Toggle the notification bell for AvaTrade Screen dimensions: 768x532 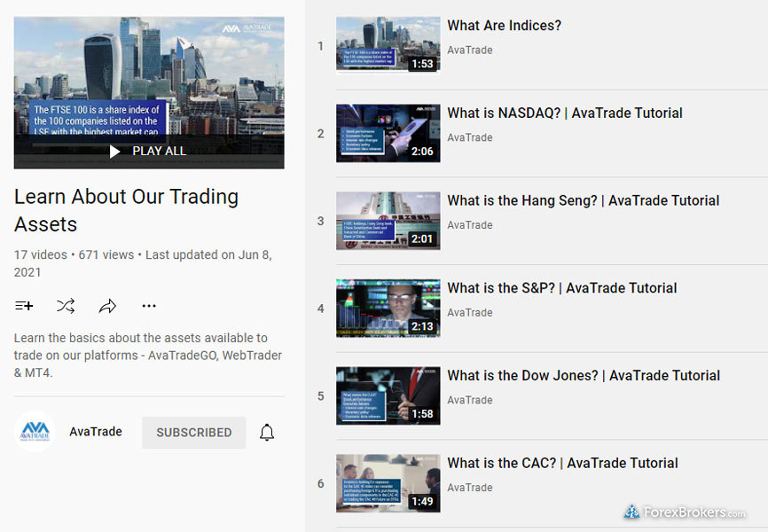point(267,433)
